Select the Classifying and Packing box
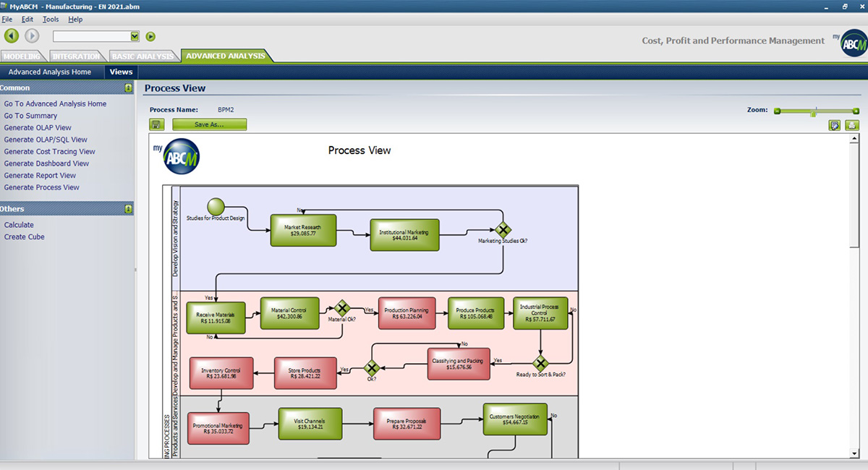This screenshot has width=868, height=470. (457, 363)
